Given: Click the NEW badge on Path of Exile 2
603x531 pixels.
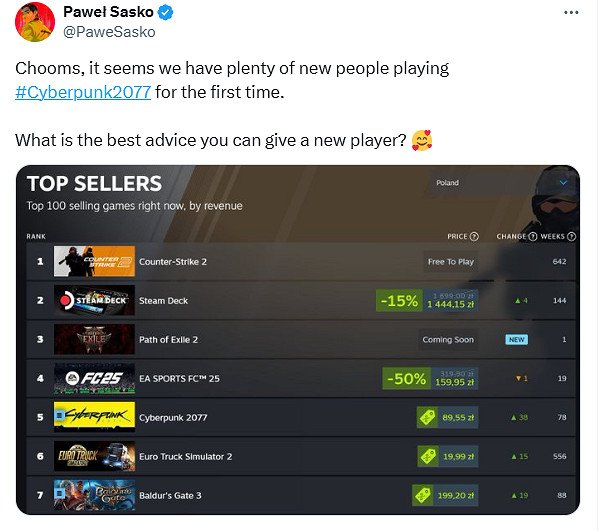Looking at the screenshot, I should pyautogui.click(x=517, y=339).
